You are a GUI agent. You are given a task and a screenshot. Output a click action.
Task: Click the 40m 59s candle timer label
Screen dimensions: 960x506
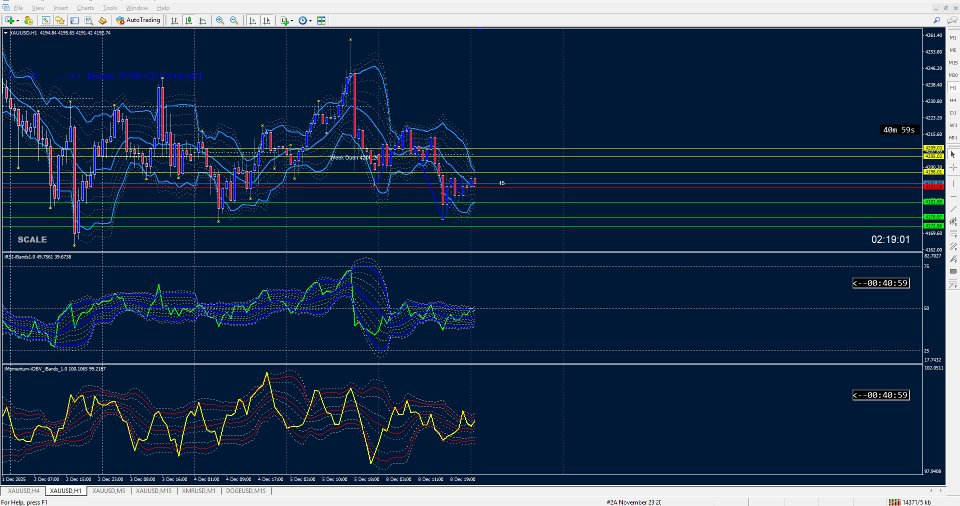click(899, 130)
